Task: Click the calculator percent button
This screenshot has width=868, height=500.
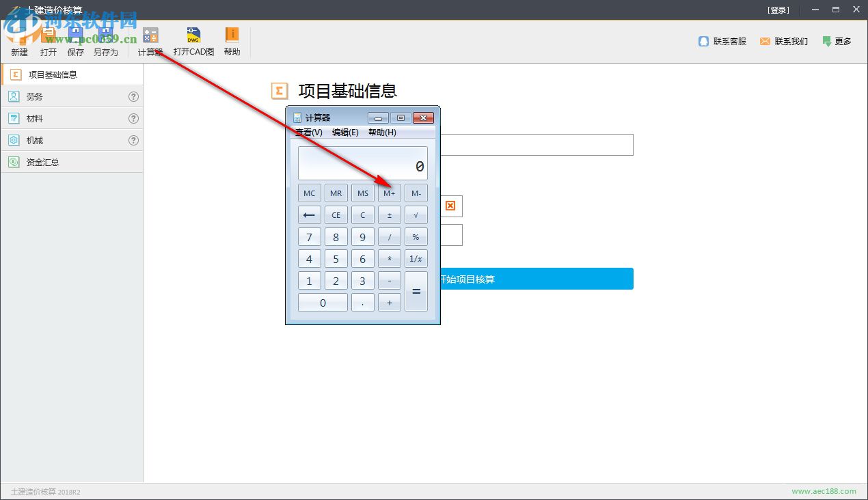Action: pyautogui.click(x=416, y=237)
